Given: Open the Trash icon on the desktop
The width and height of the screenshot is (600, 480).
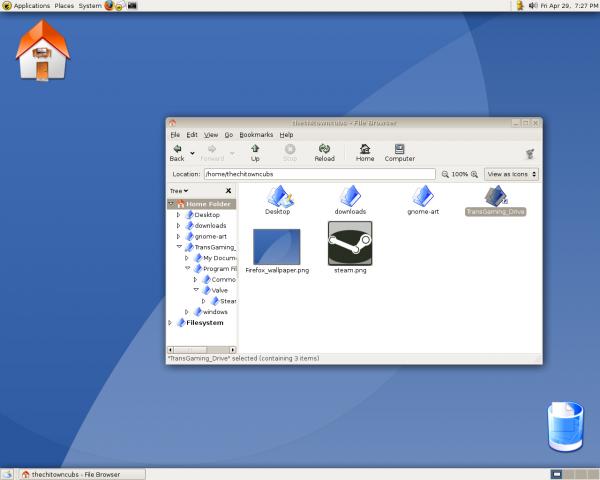Looking at the screenshot, I should 564,425.
